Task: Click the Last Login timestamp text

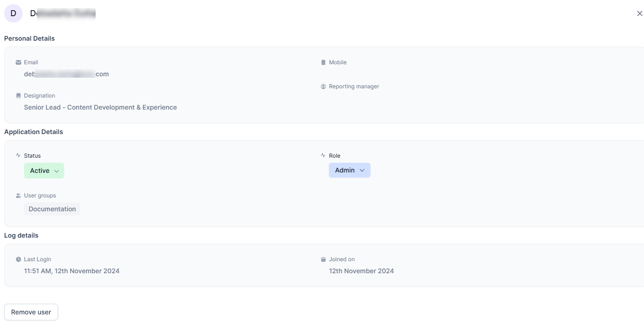Action: (72, 271)
